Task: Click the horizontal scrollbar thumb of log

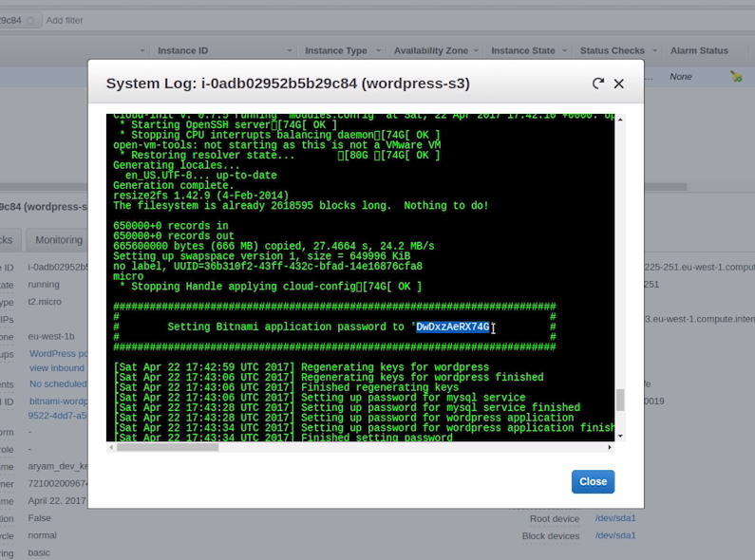Action: click(x=167, y=447)
